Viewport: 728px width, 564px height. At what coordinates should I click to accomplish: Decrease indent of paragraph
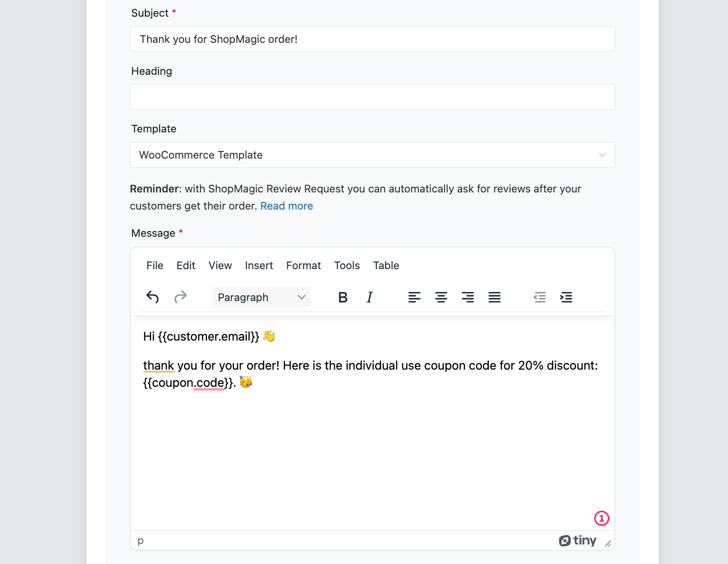[x=539, y=297]
